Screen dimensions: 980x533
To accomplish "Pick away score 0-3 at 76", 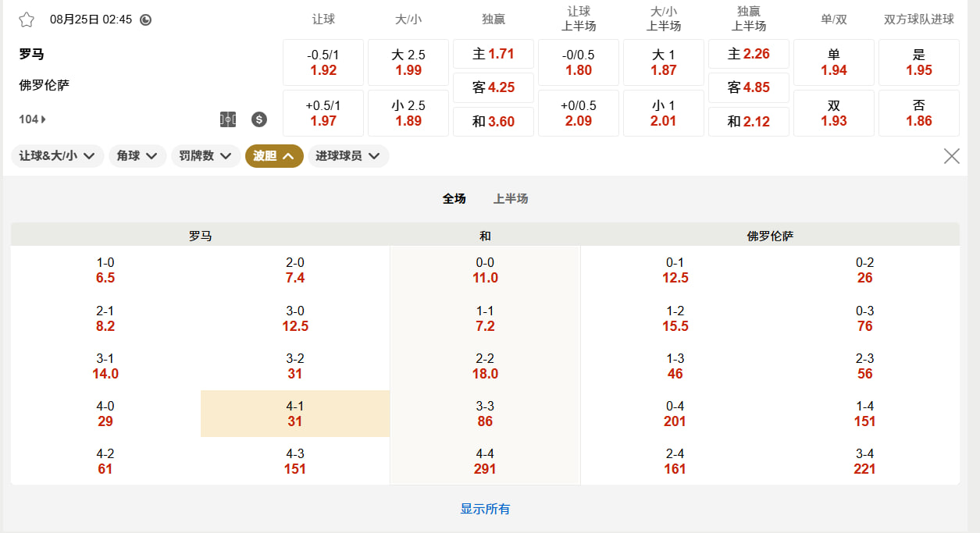I will [x=864, y=318].
